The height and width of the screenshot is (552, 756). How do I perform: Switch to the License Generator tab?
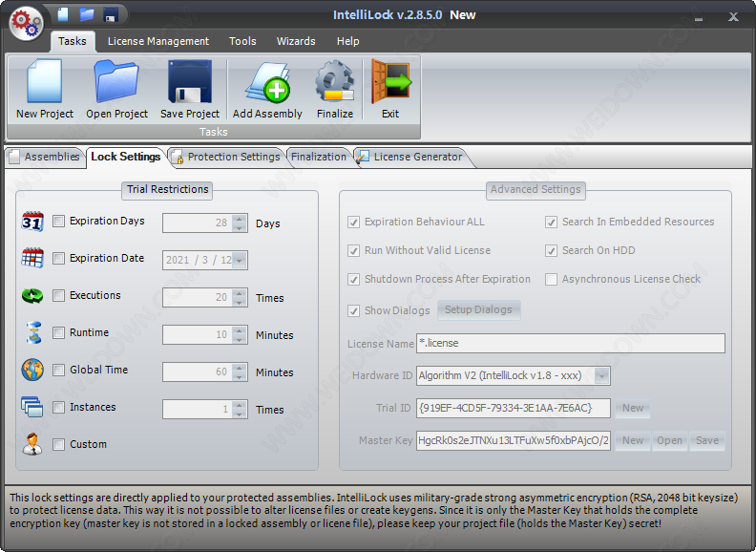(410, 157)
